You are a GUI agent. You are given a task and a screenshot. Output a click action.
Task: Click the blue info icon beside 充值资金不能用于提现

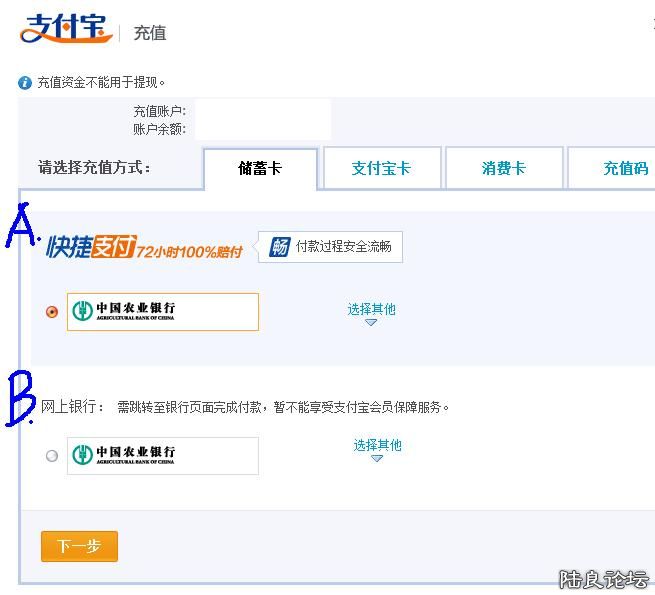tap(25, 83)
